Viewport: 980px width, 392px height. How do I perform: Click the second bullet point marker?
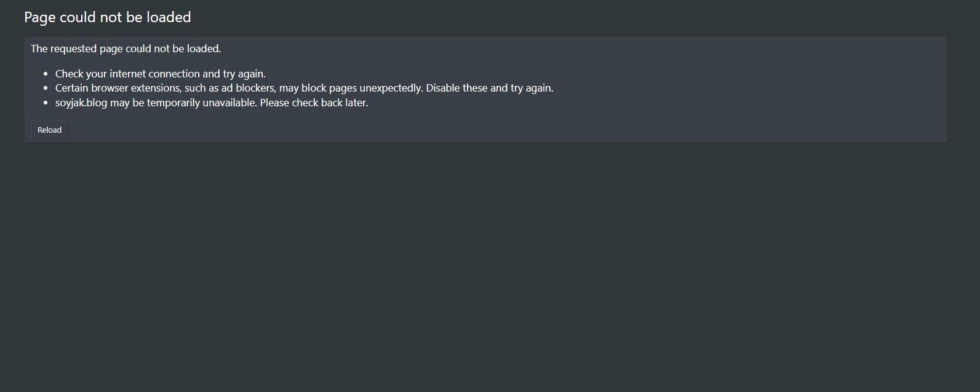pyautogui.click(x=46, y=88)
